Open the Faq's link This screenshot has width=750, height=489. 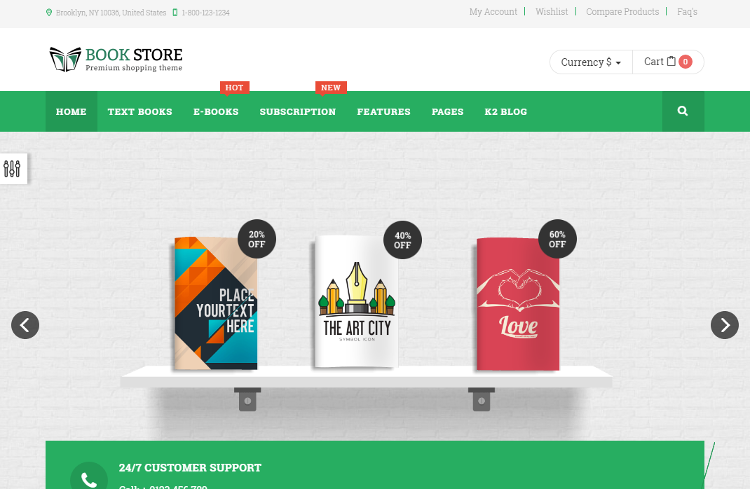coord(687,12)
